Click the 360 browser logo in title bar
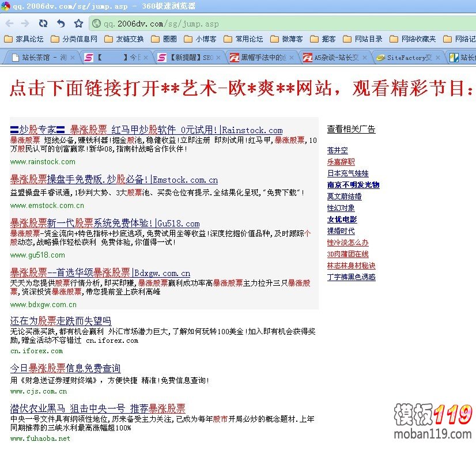The width and height of the screenshot is (476, 450). pos(5,6)
